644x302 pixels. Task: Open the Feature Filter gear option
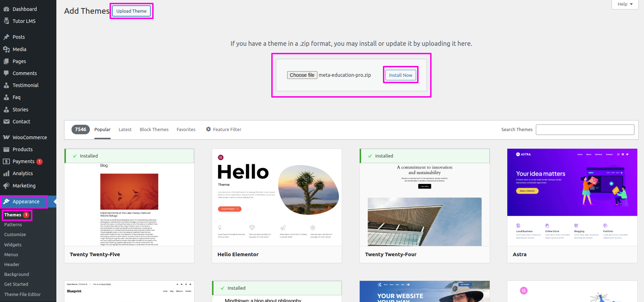pos(223,129)
